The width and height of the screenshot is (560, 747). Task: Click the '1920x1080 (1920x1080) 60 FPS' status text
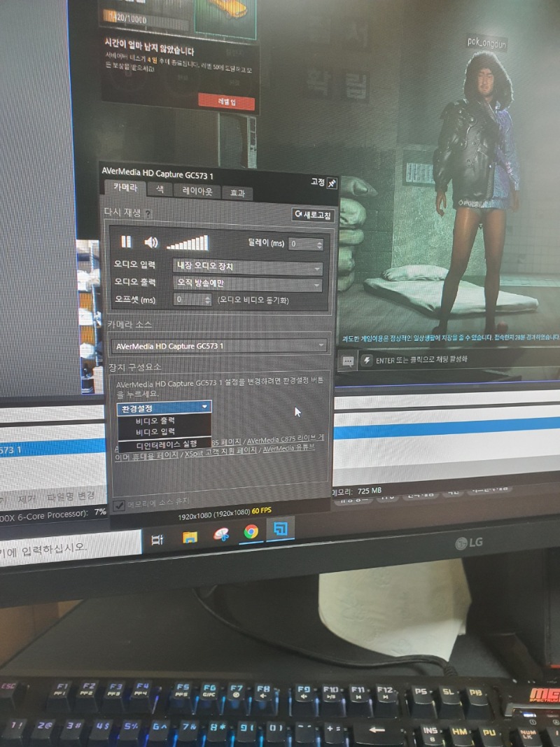(225, 512)
